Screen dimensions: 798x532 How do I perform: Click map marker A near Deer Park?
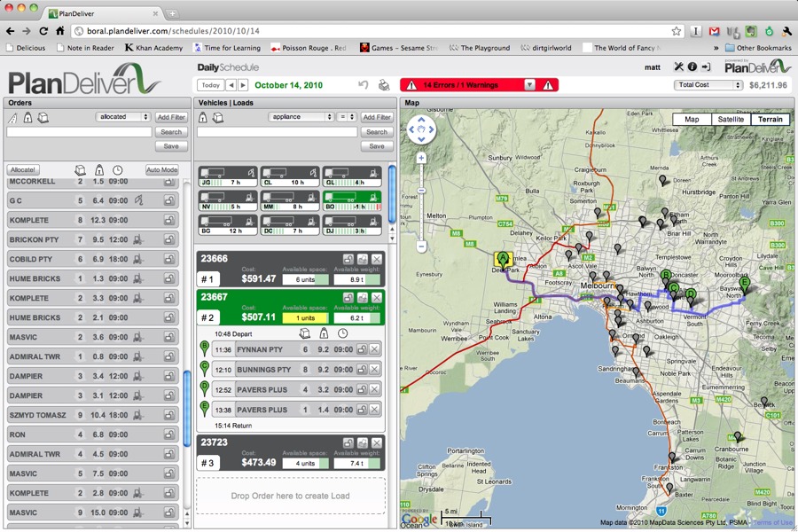pos(503,260)
